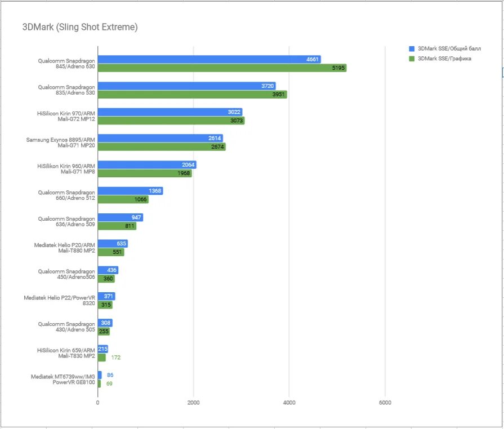Click the blue bar labeled 1368
The height and width of the screenshot is (429, 504).
pyautogui.click(x=131, y=191)
